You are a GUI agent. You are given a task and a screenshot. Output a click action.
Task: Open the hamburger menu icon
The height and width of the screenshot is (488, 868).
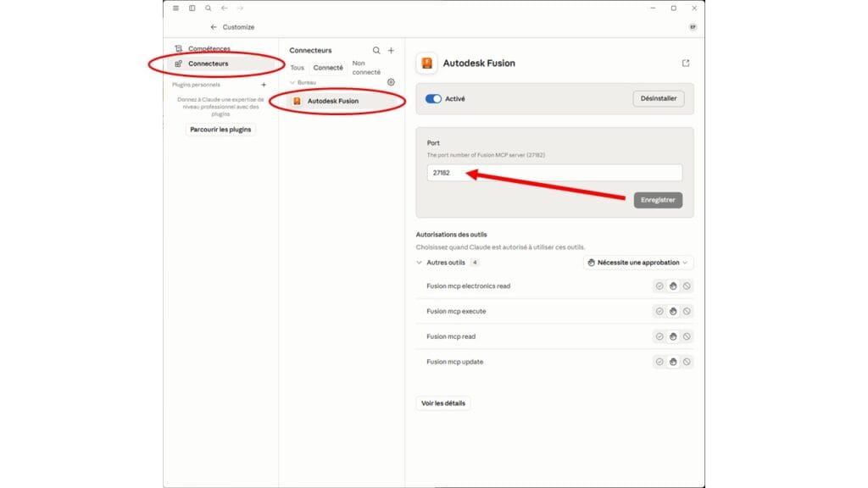(175, 8)
